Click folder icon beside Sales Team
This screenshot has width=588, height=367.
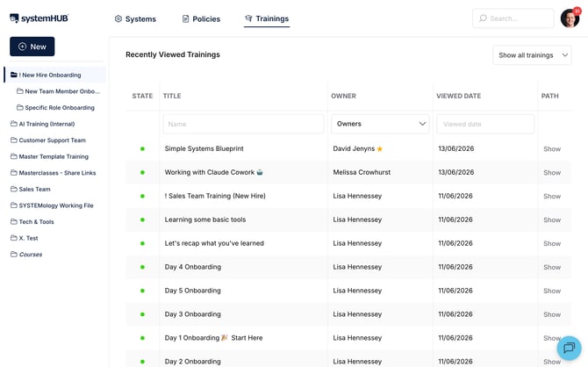click(x=14, y=189)
